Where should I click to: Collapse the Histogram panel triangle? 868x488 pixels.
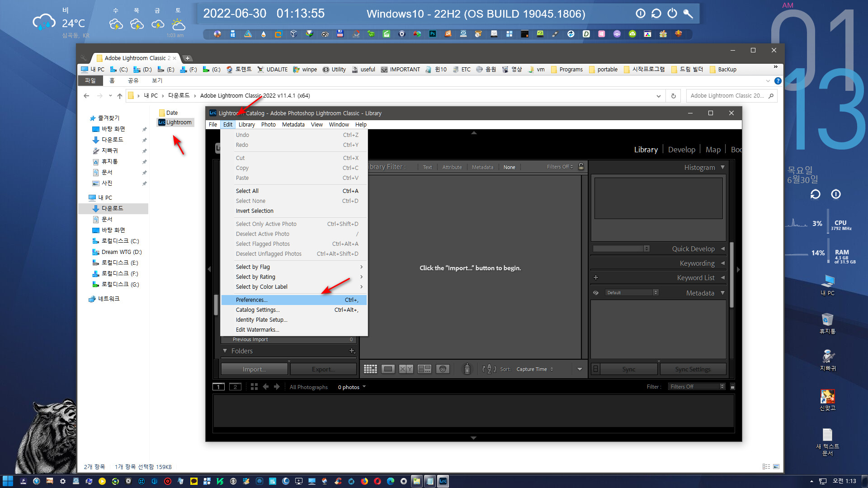pos(722,167)
